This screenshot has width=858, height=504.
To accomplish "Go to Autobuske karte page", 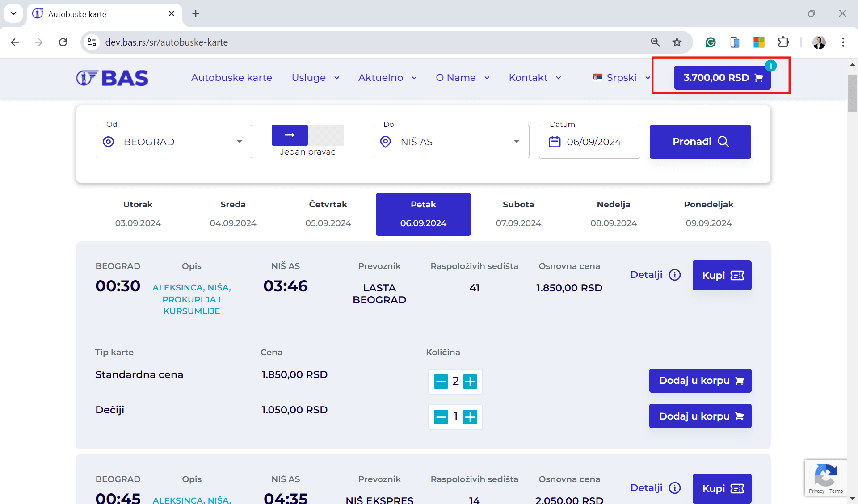I will (231, 78).
